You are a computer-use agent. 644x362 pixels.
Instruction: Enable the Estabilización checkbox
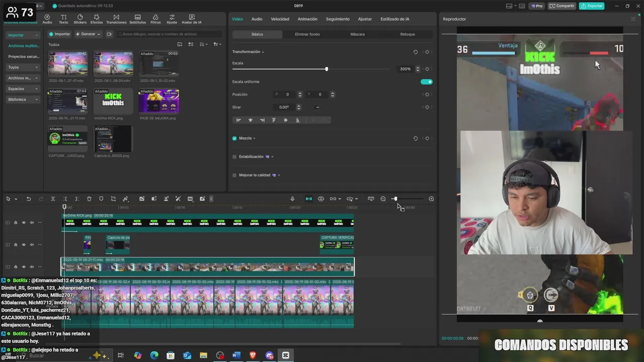tap(234, 157)
